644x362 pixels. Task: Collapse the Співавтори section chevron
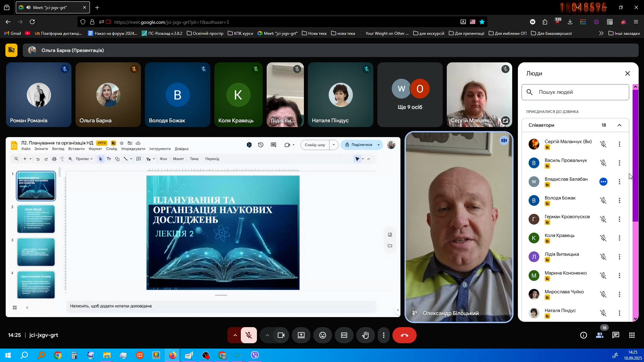coord(620,125)
